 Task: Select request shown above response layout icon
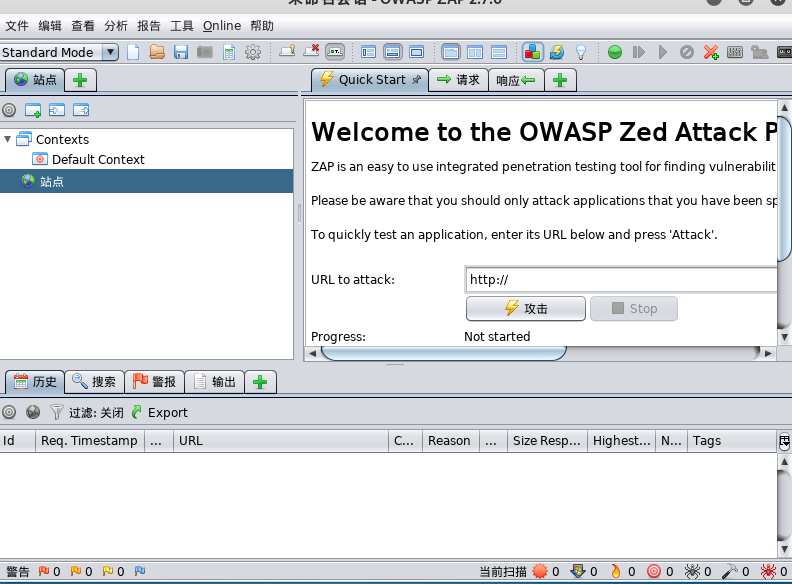pyautogui.click(x=499, y=52)
